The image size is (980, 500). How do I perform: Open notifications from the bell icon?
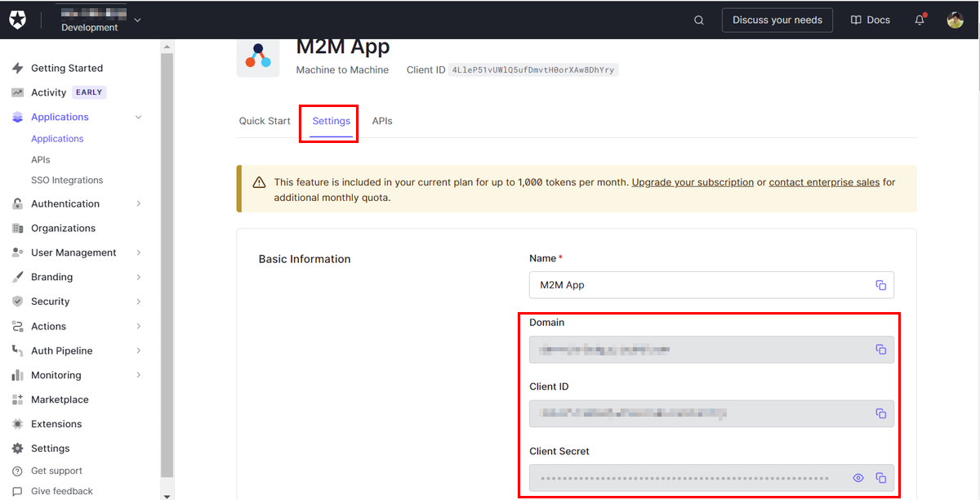tap(919, 19)
